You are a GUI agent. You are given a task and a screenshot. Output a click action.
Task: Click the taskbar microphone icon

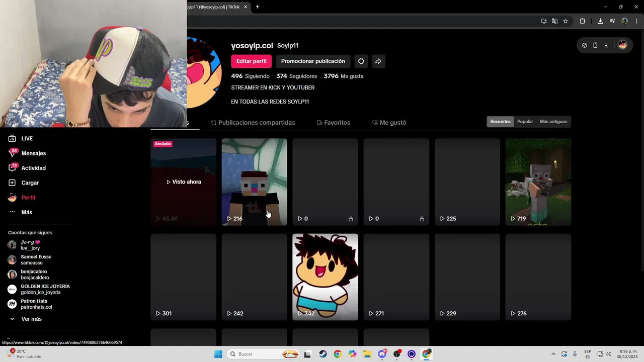pos(575,354)
